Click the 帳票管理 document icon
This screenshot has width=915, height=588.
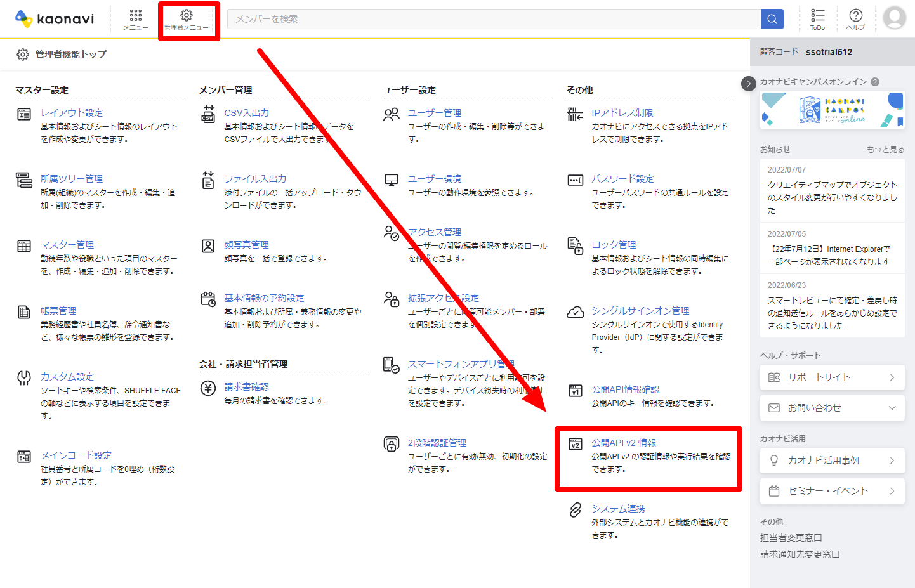point(24,312)
